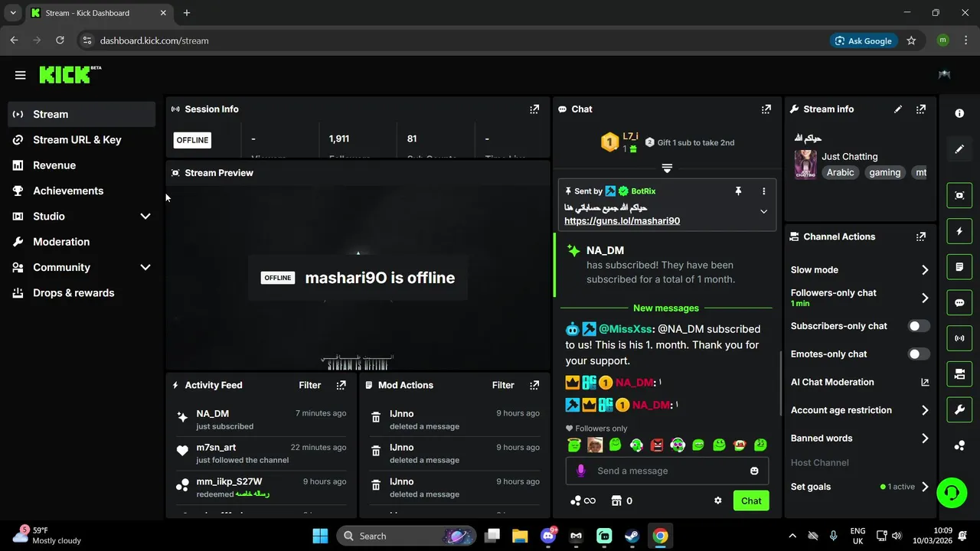Click the Just Chatting category thumbnail
The height and width of the screenshot is (551, 980).
pos(805,165)
